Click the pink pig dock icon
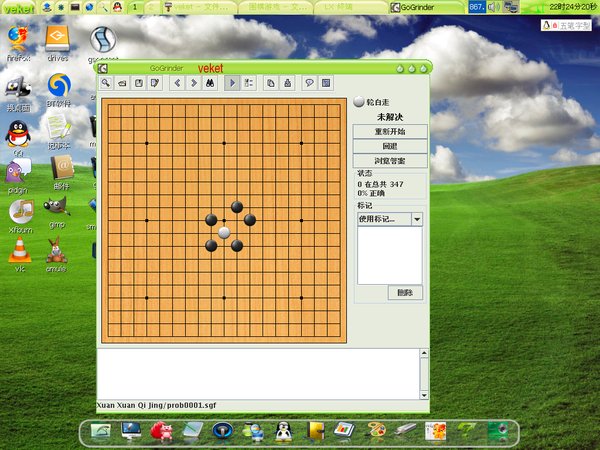This screenshot has width=600, height=450. click(x=161, y=431)
